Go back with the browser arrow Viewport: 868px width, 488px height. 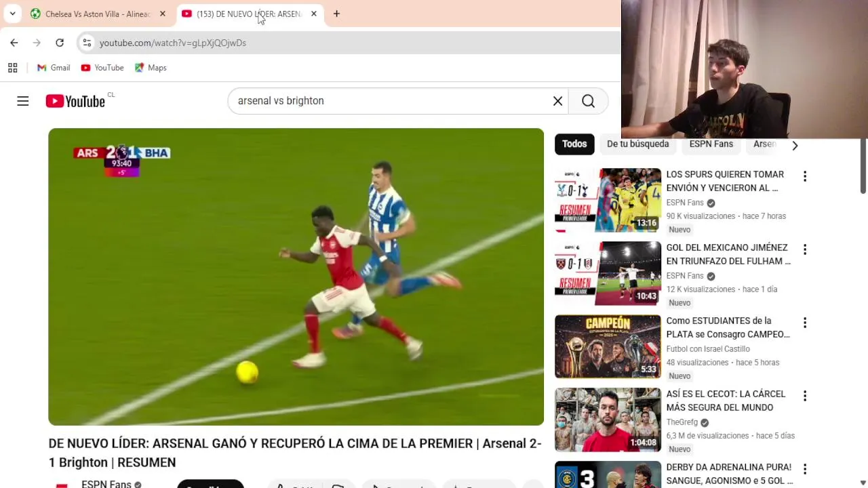coord(14,43)
